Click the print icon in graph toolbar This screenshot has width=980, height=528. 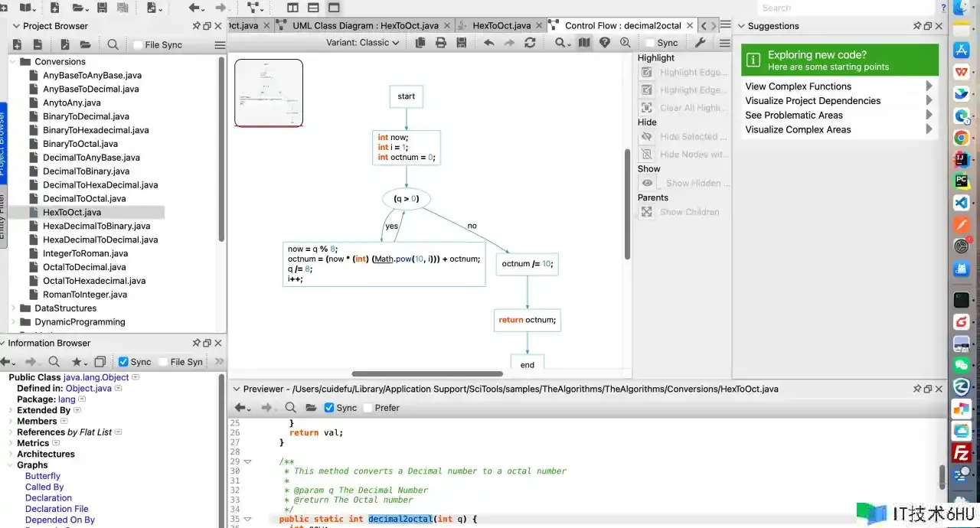[441, 43]
